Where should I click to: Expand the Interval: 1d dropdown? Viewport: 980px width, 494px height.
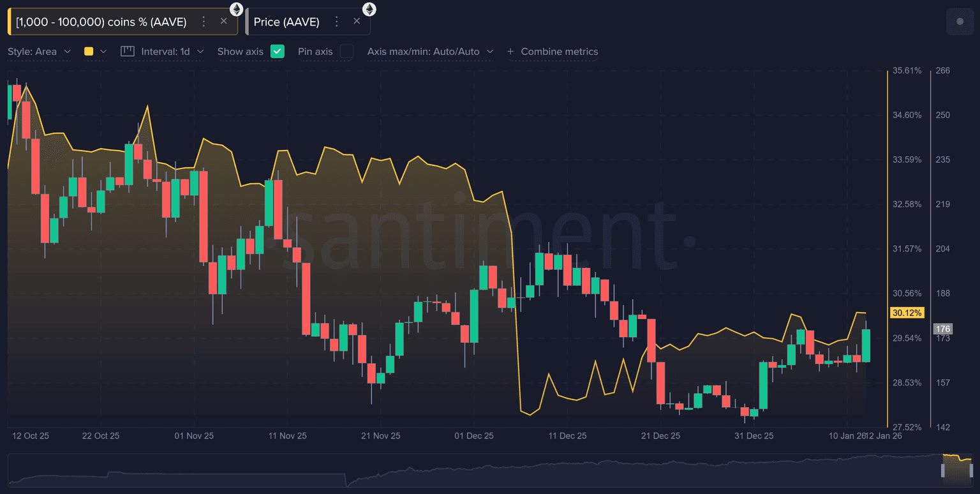pos(172,52)
